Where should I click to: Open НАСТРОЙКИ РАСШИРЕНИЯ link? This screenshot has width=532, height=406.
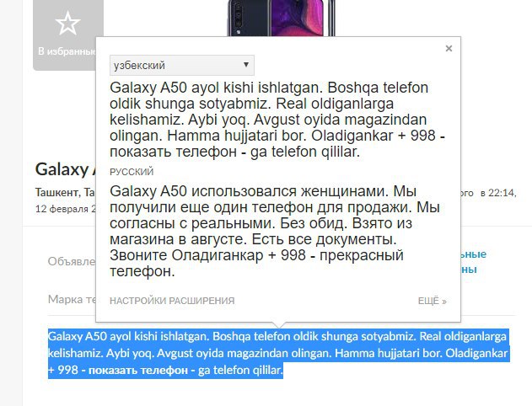(172, 301)
